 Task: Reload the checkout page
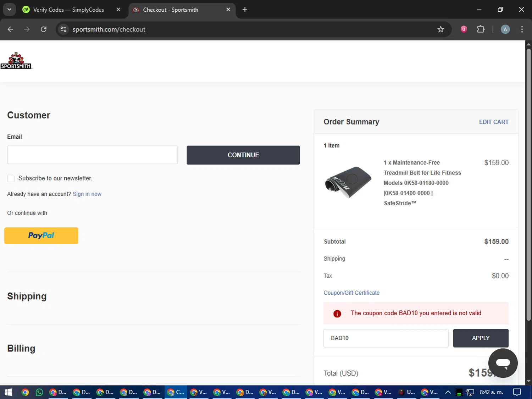[x=43, y=29]
